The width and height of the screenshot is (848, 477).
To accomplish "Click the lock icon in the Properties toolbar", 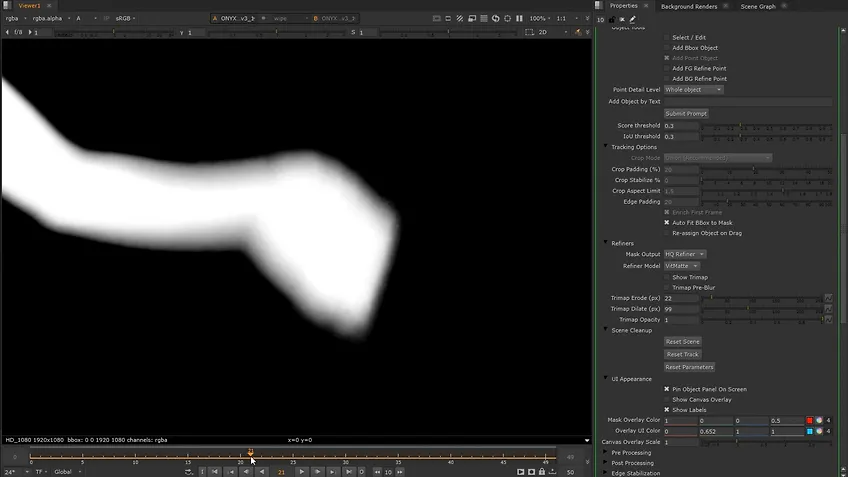I will pos(612,19).
